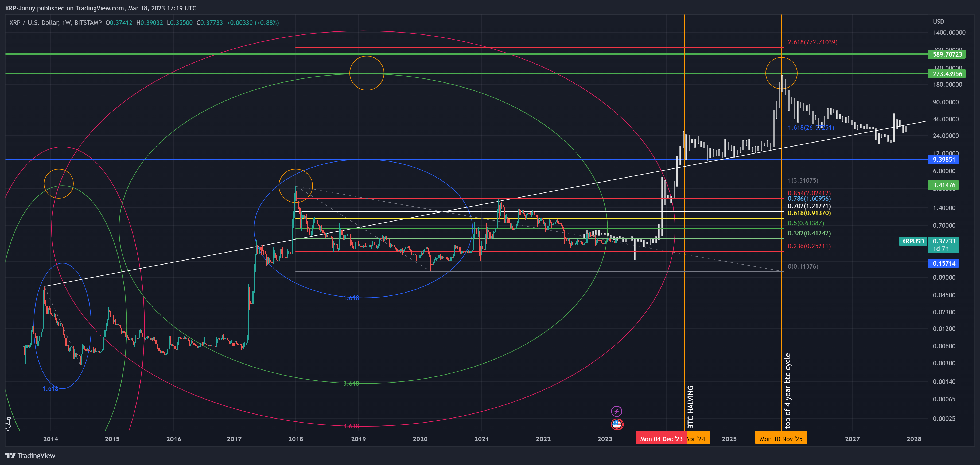Image resolution: width=980 pixels, height=465 pixels.
Task: Click the 1.618(26.57251) Fibonacci label
Action: click(x=811, y=127)
